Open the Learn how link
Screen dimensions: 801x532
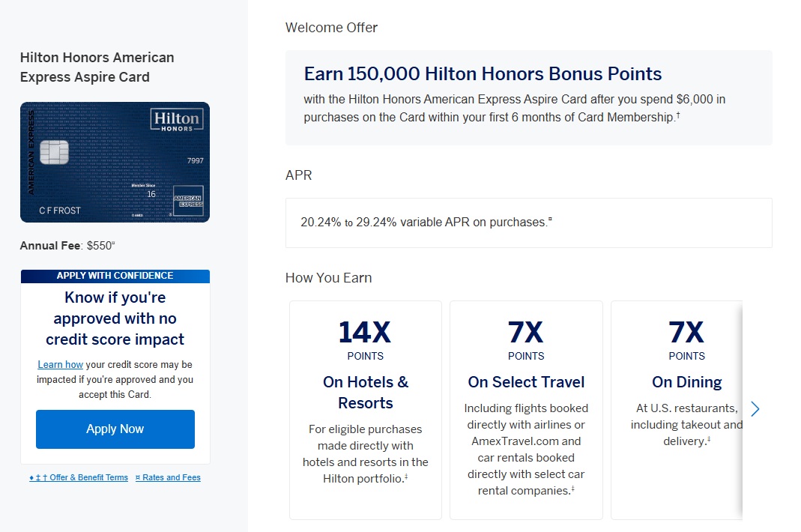(x=61, y=365)
